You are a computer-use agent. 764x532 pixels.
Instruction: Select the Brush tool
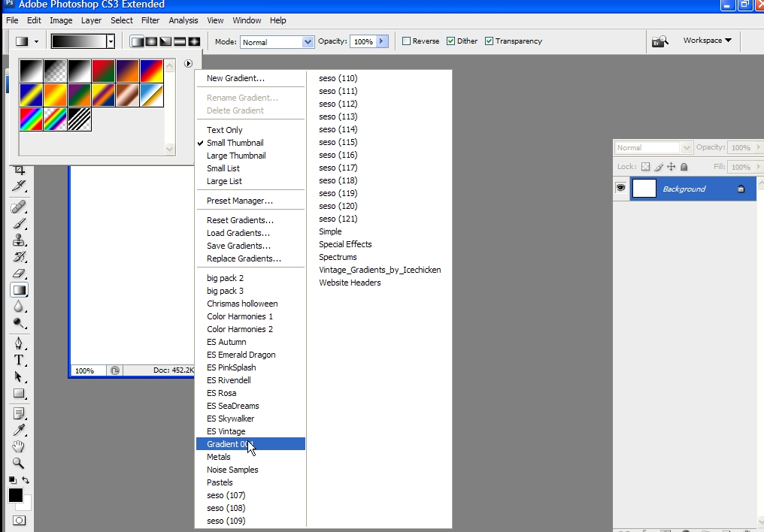click(x=19, y=223)
